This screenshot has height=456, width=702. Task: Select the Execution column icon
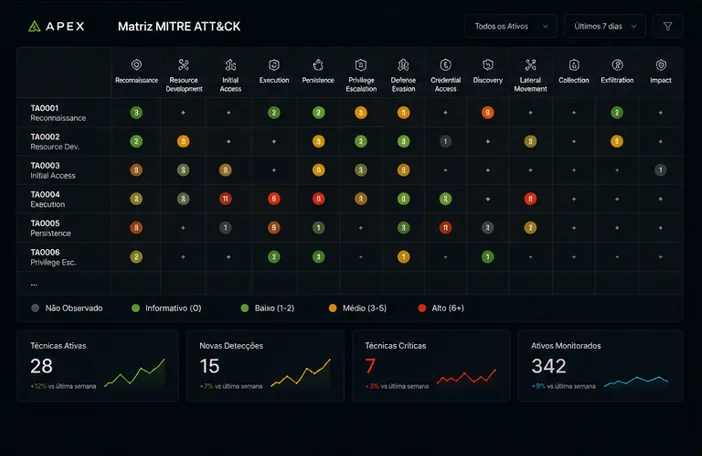point(274,65)
